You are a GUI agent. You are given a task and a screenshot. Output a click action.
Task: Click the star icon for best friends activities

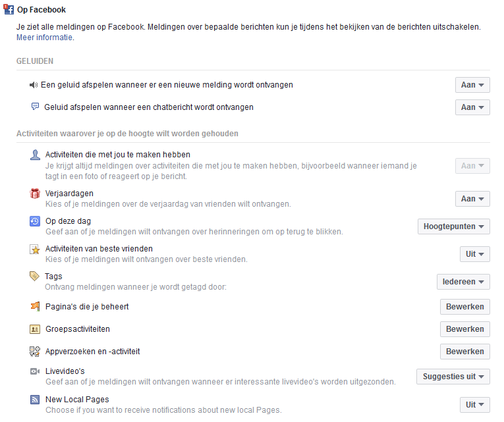click(35, 249)
